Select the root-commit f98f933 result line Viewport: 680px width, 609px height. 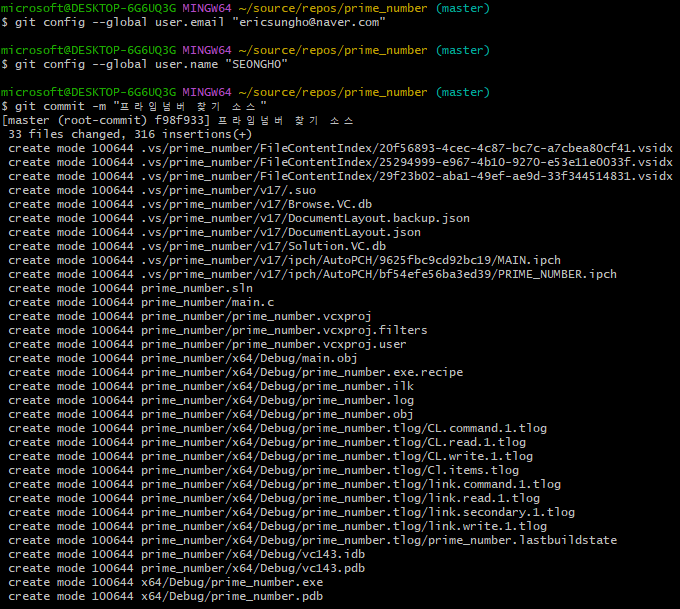177,120
